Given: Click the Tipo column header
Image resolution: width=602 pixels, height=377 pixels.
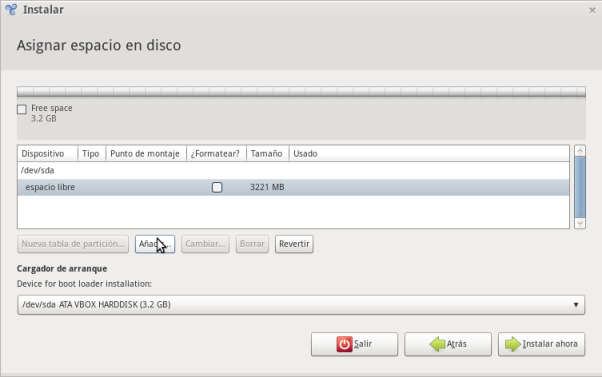Looking at the screenshot, I should 91,154.
